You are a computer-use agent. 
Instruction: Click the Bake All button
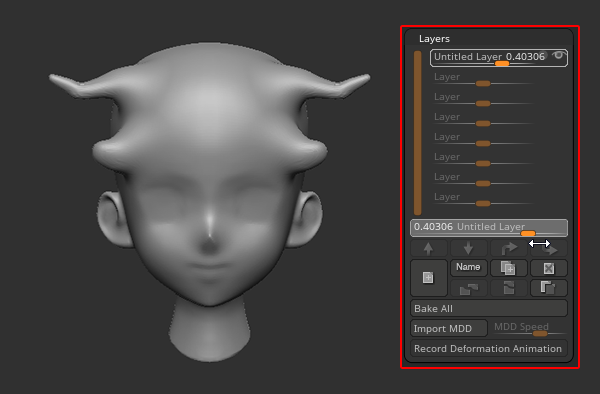tap(489, 308)
